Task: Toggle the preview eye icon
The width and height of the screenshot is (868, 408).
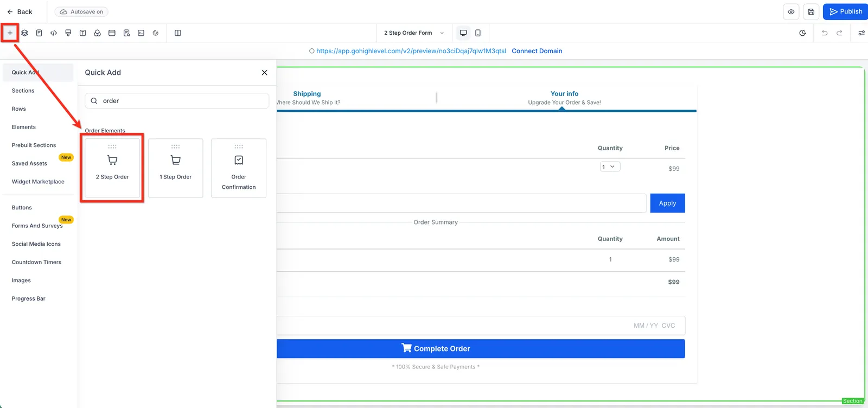Action: pyautogui.click(x=791, y=11)
